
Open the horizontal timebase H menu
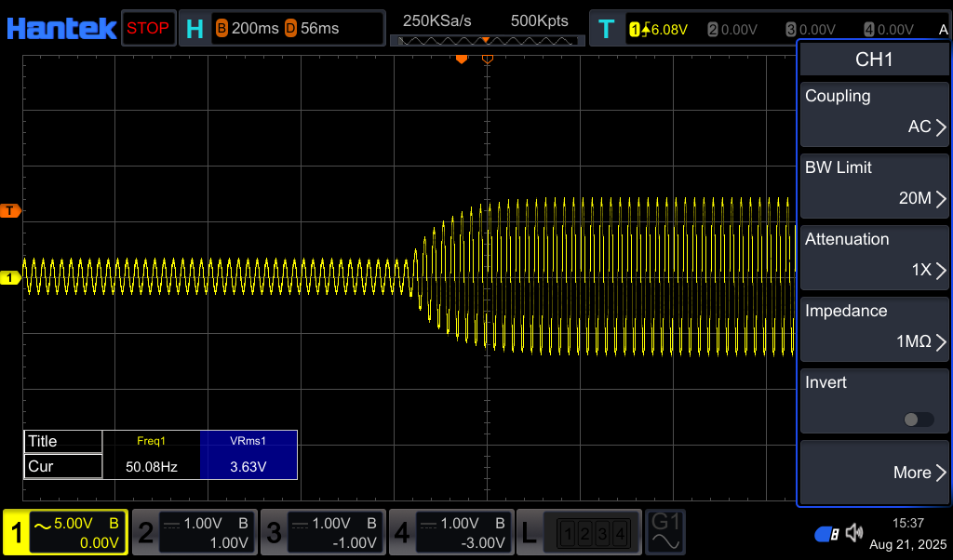coord(195,29)
